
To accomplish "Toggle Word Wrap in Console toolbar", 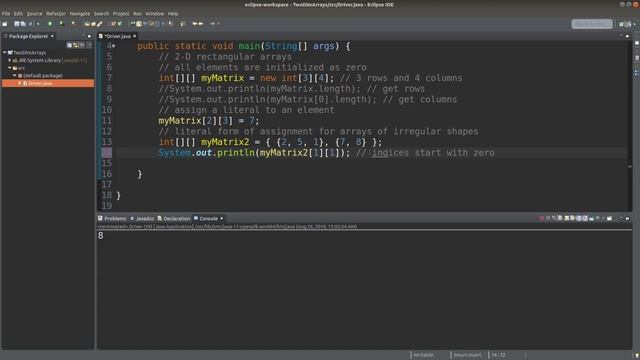I will tap(572, 218).
